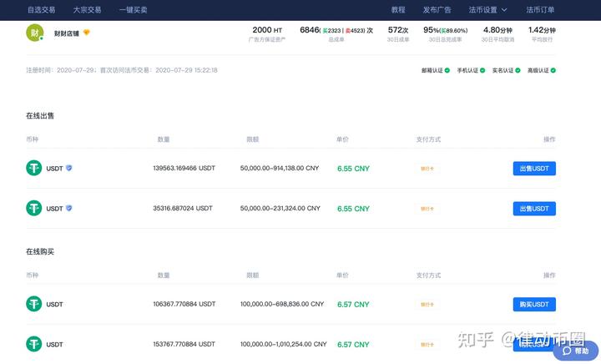Click the second sell row USDT coin icon
601x364 pixels.
tap(34, 208)
